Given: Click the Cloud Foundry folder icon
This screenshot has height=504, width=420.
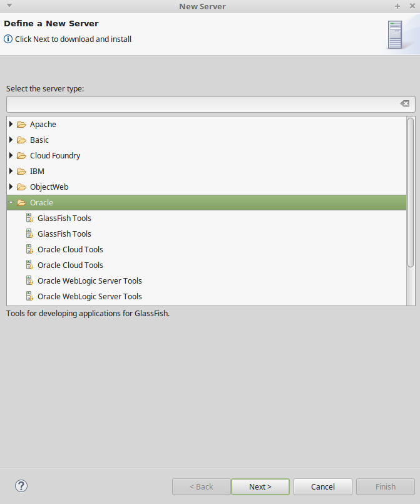Looking at the screenshot, I should click(21, 156).
